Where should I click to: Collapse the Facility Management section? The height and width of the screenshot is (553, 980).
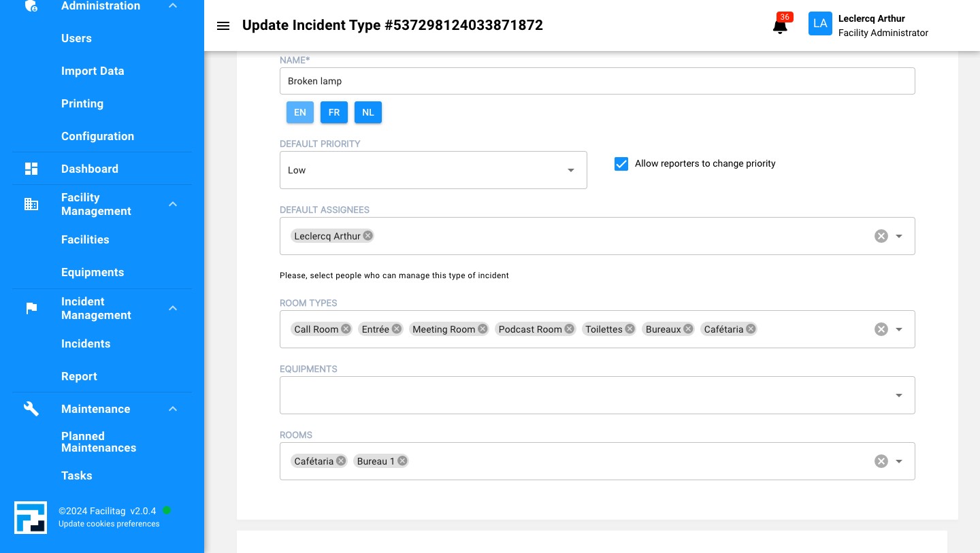173,204
